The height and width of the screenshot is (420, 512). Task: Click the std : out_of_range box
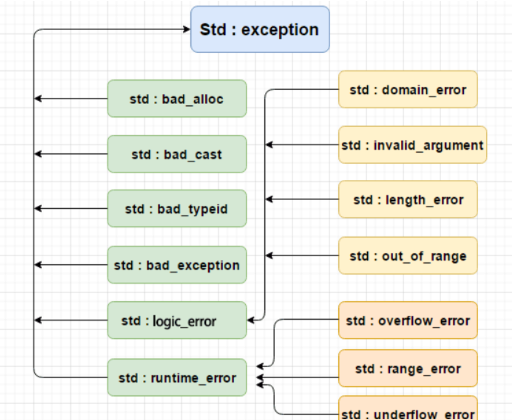pyautogui.click(x=408, y=256)
